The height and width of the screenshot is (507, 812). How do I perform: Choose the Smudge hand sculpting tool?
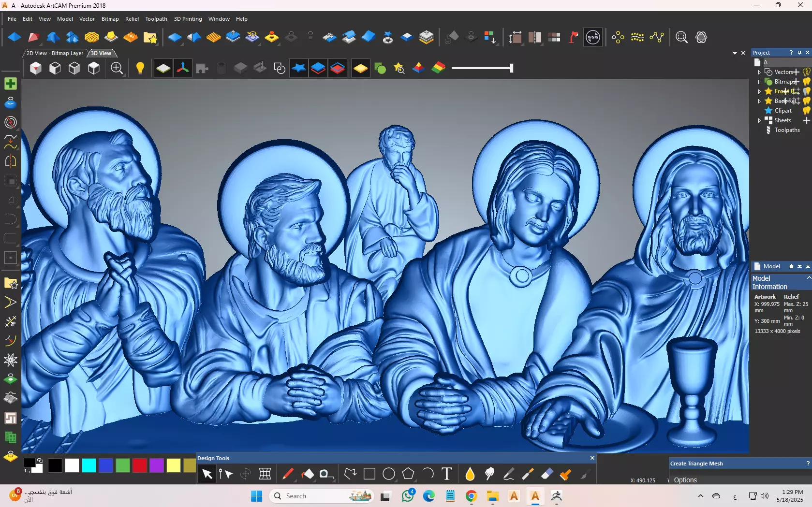pyautogui.click(x=489, y=474)
